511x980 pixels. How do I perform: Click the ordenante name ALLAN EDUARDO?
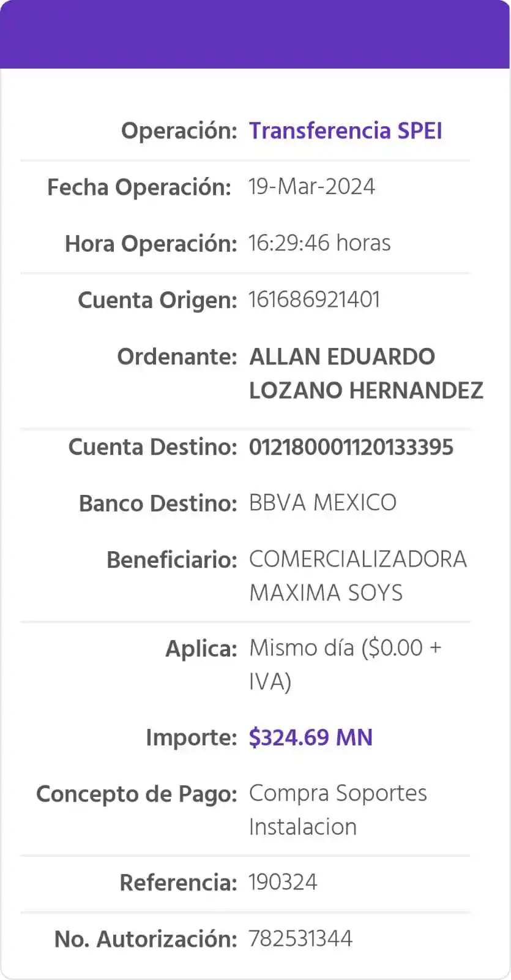pyautogui.click(x=341, y=356)
